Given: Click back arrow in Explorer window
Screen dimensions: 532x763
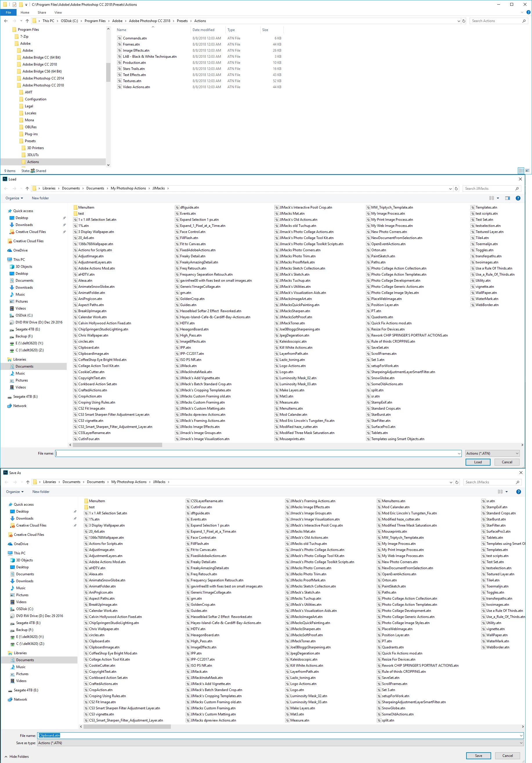Looking at the screenshot, I should pos(6,21).
